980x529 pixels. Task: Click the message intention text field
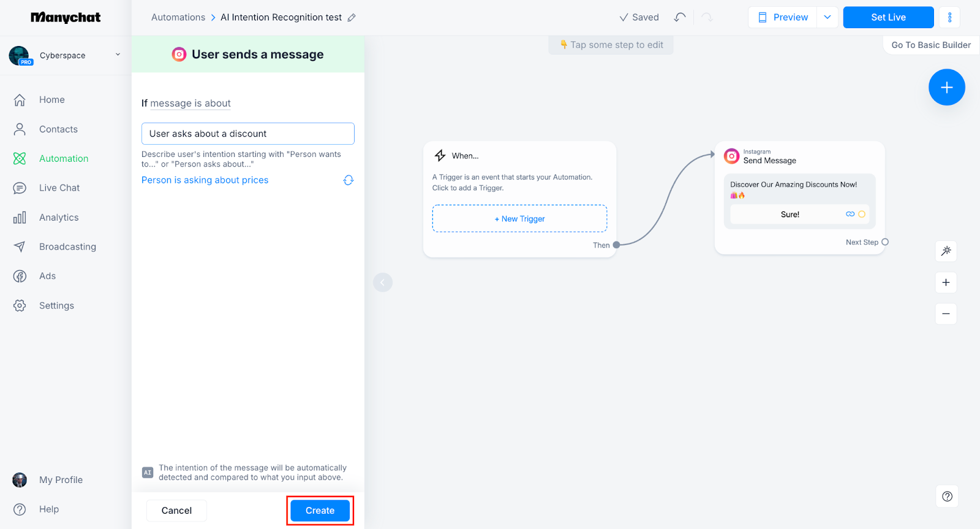tap(247, 134)
